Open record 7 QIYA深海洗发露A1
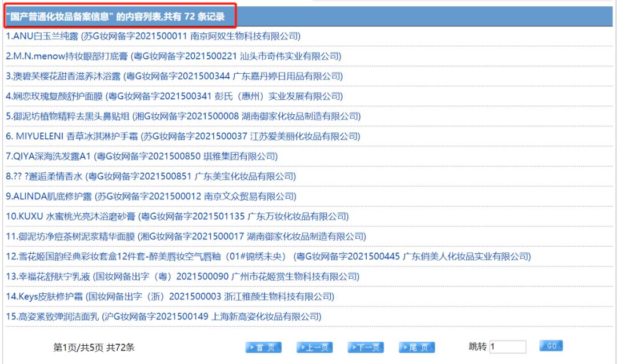This screenshot has width=617, height=364. [x=142, y=157]
